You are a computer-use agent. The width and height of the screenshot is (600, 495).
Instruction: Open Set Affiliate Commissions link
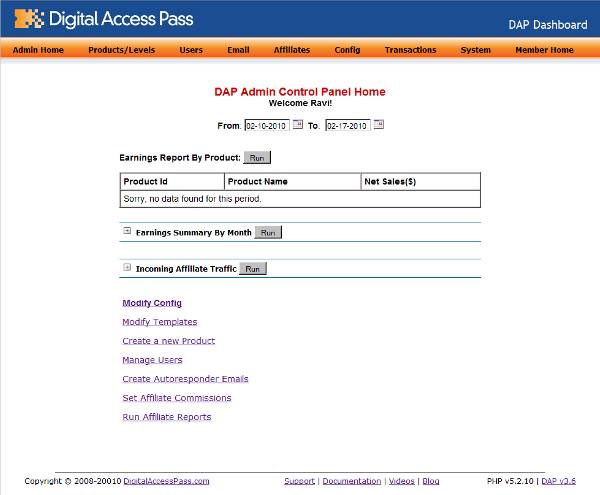(x=177, y=398)
